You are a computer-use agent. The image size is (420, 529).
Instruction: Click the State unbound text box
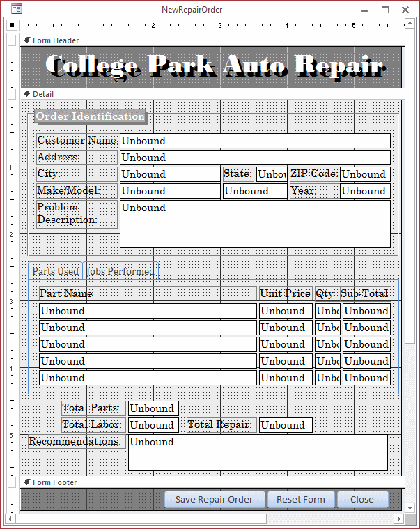tap(272, 174)
